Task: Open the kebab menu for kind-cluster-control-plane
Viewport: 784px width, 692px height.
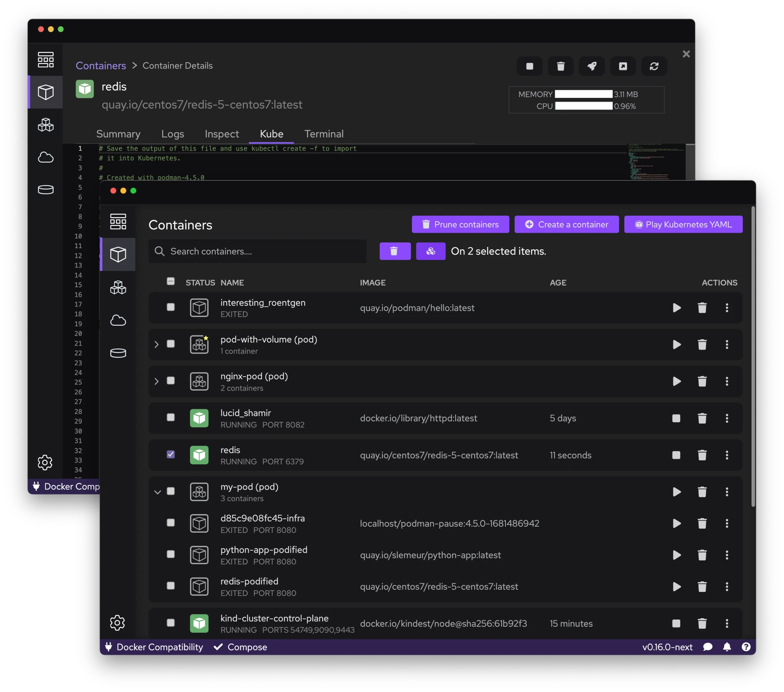Action: point(727,623)
